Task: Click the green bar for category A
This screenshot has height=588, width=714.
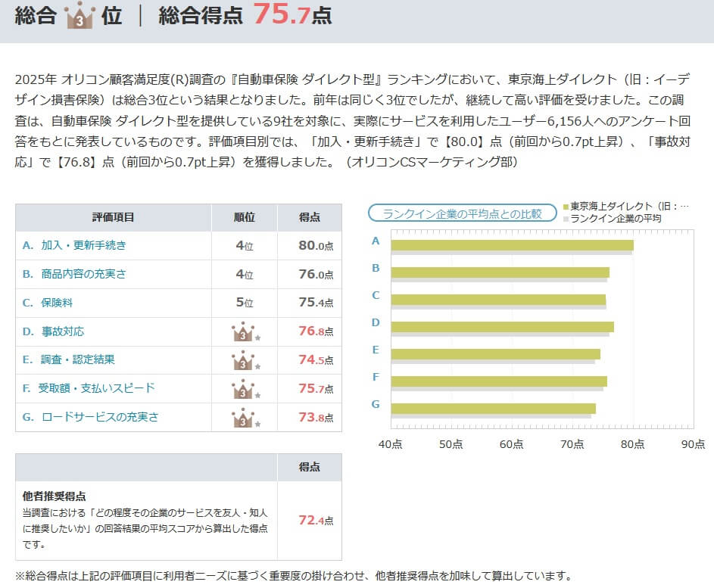Action: click(512, 245)
